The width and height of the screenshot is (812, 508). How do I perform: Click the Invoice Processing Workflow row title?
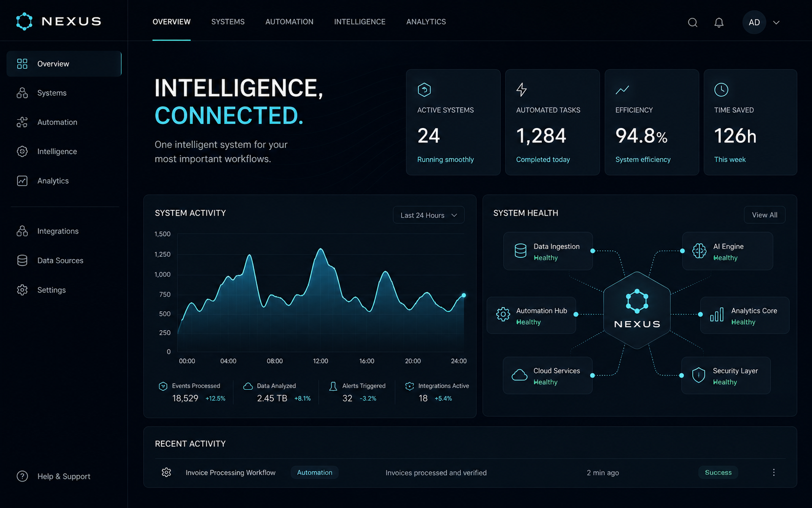(x=230, y=473)
